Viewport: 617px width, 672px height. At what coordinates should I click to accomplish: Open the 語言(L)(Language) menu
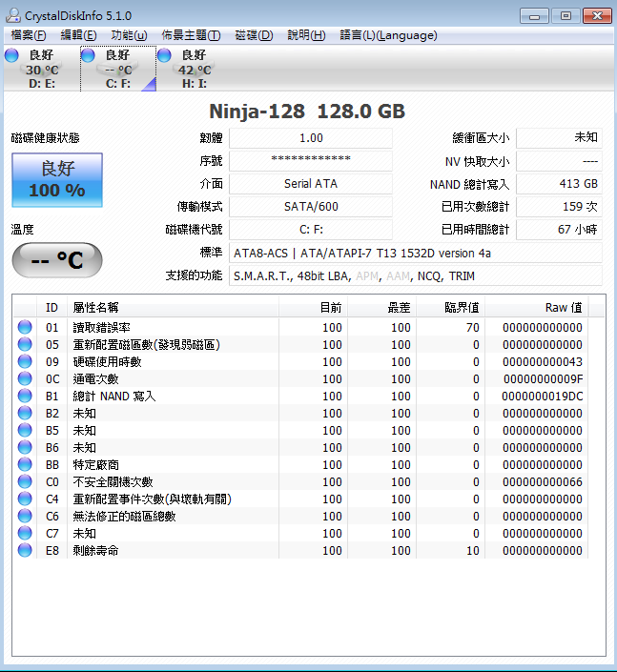coord(388,35)
